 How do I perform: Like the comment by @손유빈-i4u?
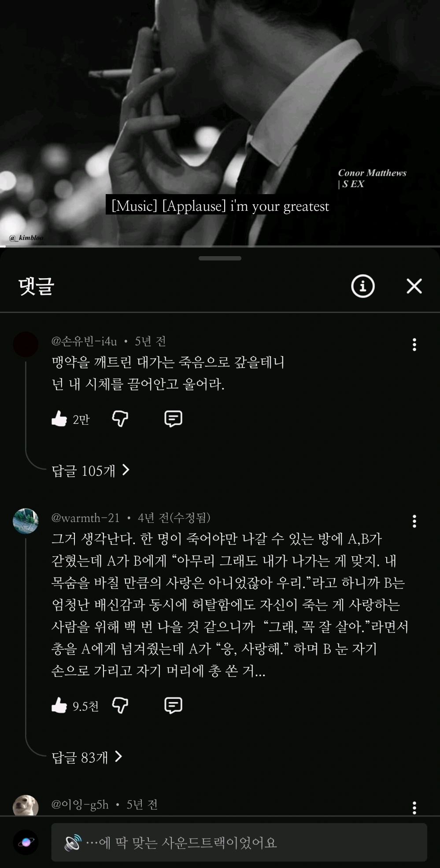click(59, 419)
